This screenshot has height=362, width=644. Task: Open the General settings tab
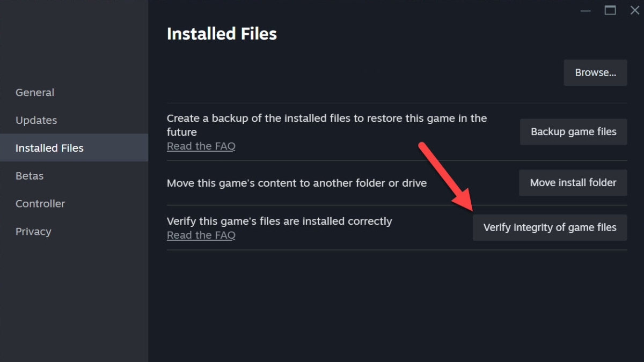tap(35, 92)
